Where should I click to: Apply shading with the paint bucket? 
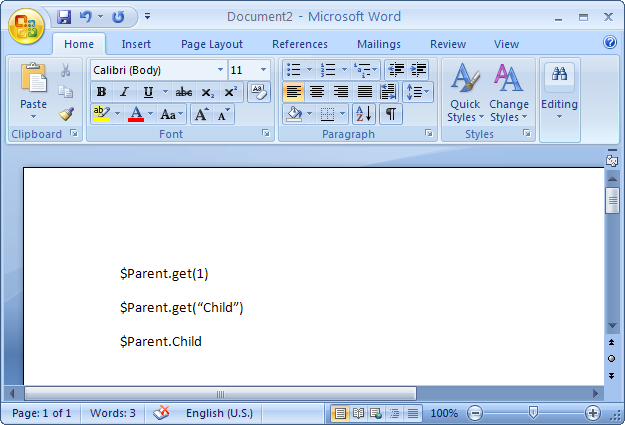294,114
